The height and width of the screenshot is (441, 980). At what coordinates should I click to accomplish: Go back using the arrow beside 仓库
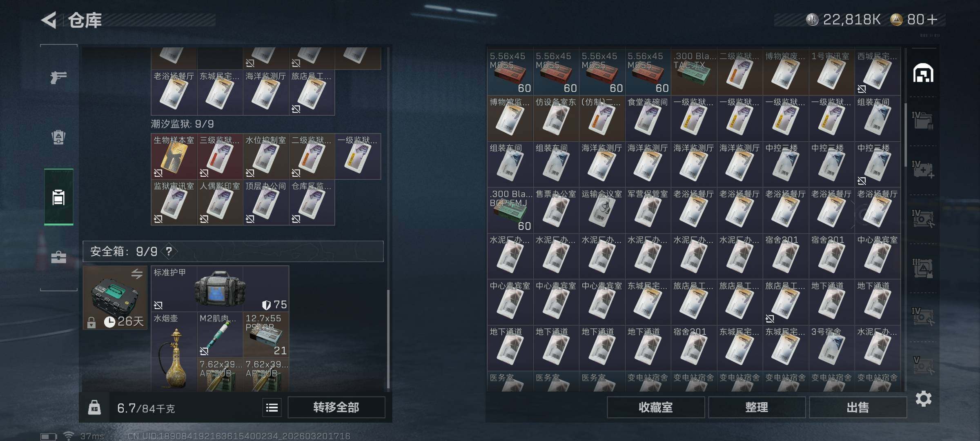pos(49,20)
